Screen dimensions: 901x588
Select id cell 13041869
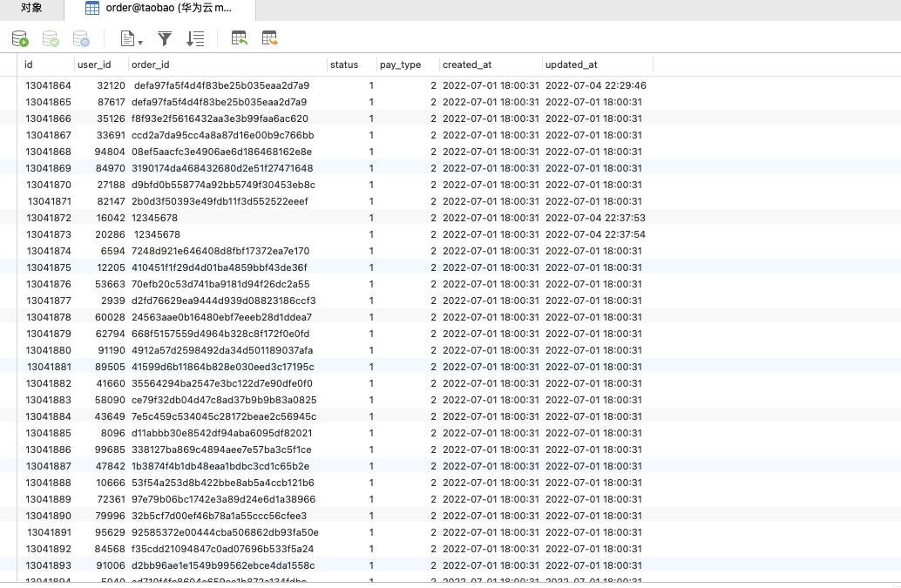tap(48, 168)
